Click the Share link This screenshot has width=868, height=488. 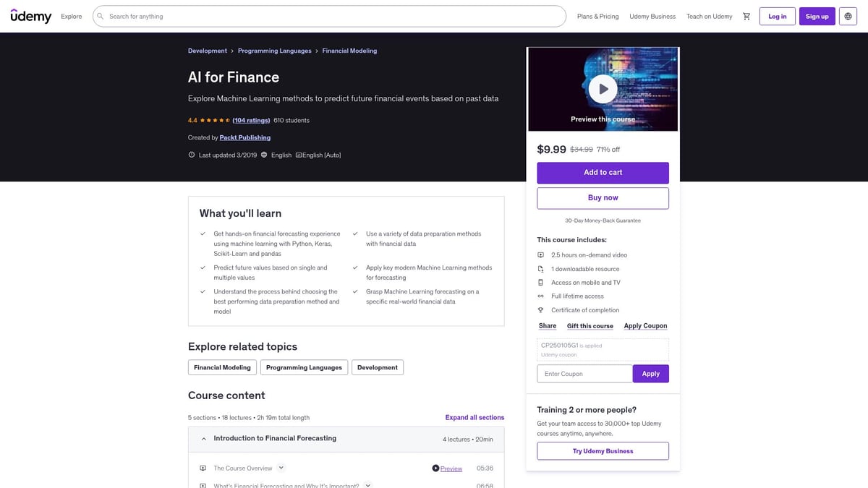click(548, 326)
